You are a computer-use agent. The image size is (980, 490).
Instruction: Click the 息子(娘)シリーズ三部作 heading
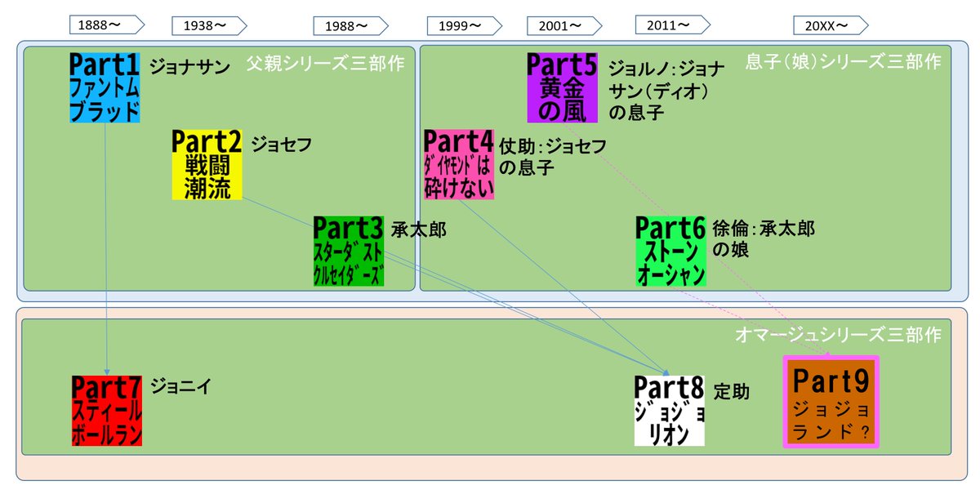tap(844, 61)
